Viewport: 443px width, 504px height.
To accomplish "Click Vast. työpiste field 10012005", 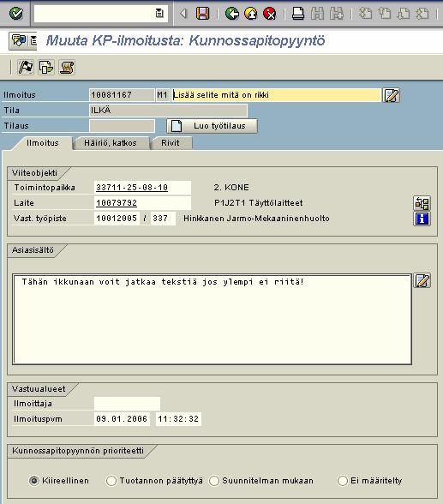I will [117, 219].
